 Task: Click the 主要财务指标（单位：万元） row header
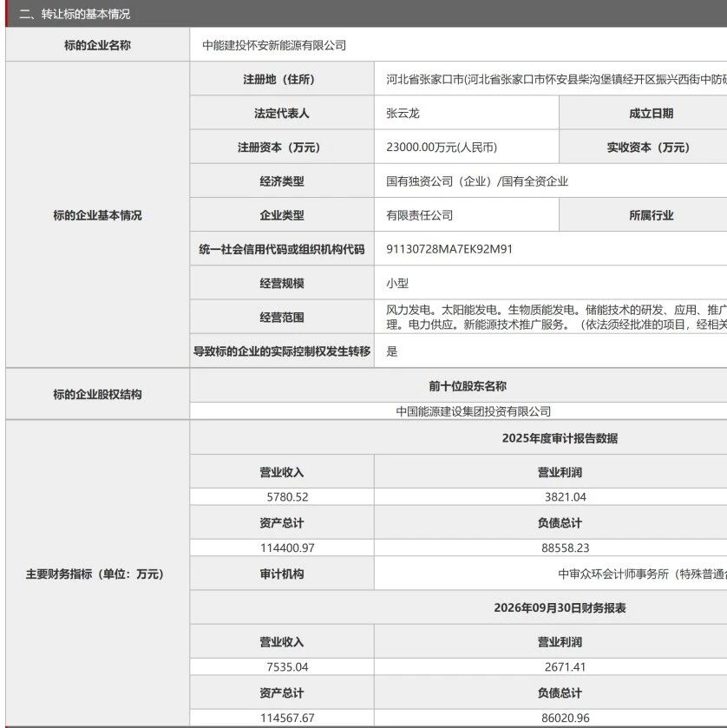coord(95,574)
